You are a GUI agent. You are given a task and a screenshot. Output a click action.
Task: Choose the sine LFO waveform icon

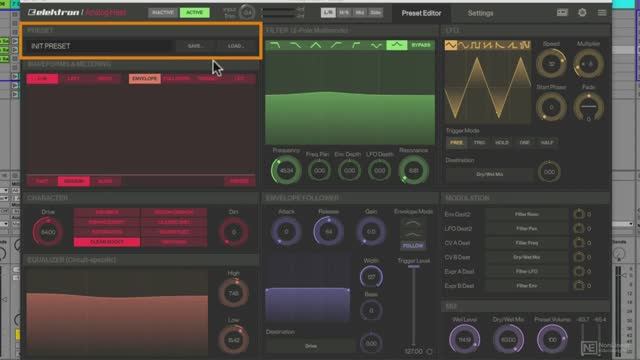tap(463, 45)
